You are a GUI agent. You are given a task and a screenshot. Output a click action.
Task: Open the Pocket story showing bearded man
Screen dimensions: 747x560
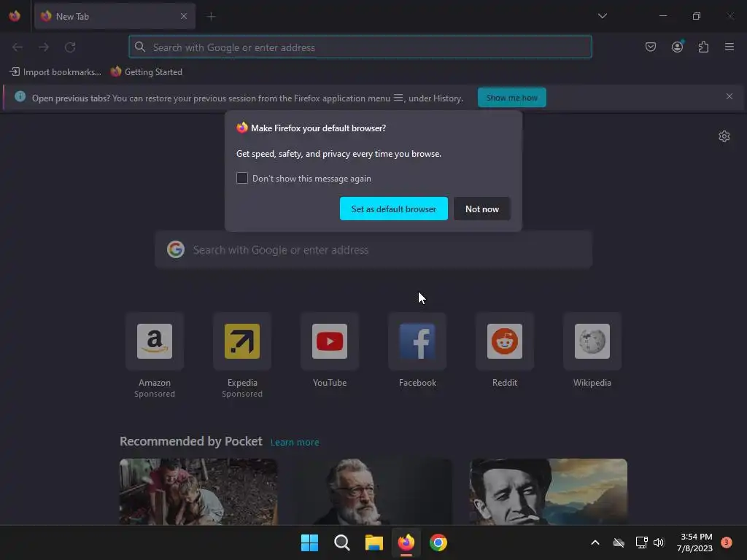[373, 491]
